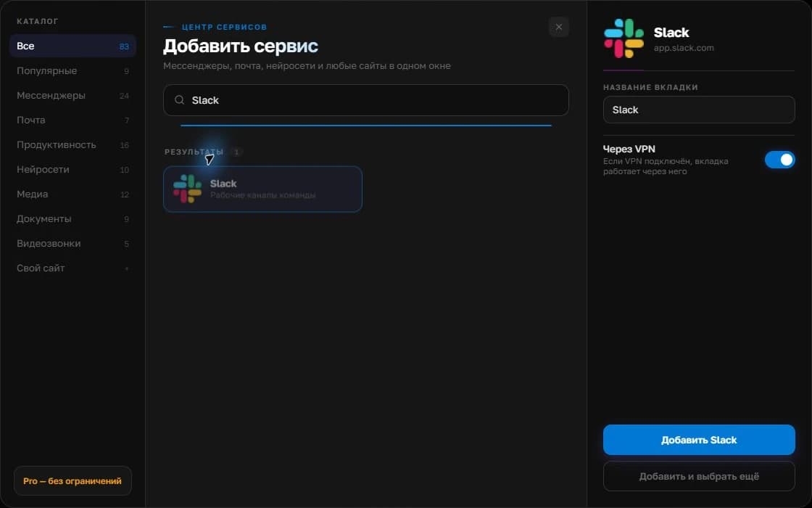Edit the Название вкладки field
The width and height of the screenshot is (812, 508).
[x=699, y=110]
